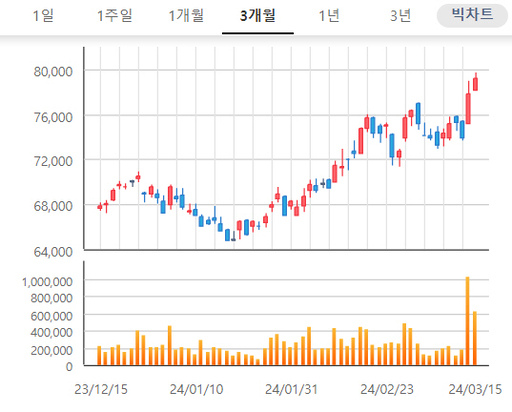Open the 1개월 chart tab
Screen dimensions: 512x412
tap(186, 16)
